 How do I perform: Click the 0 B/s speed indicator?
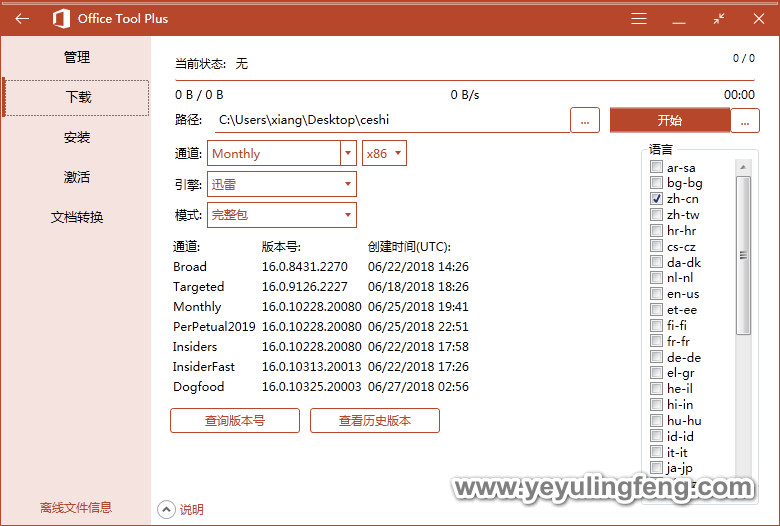[465, 95]
